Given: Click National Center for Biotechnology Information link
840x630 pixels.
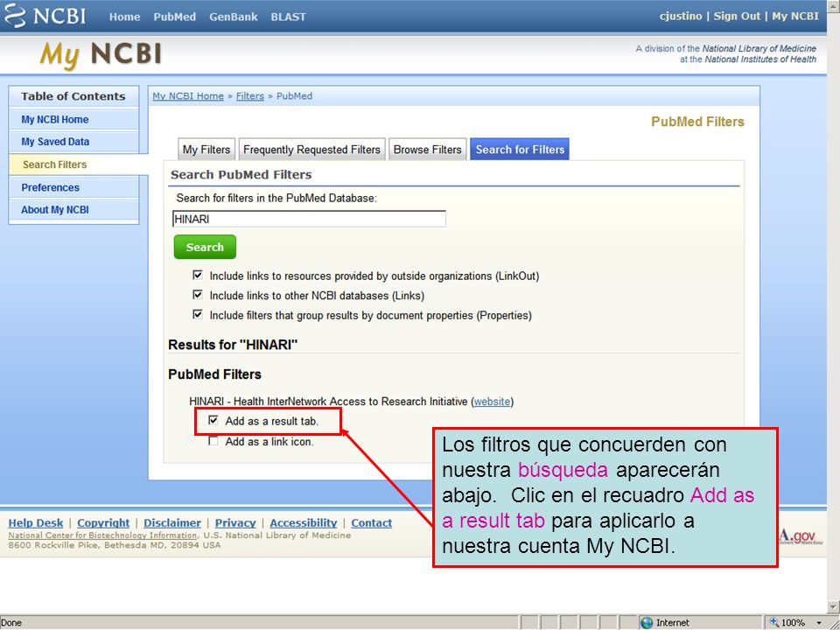Looking at the screenshot, I should [x=103, y=535].
